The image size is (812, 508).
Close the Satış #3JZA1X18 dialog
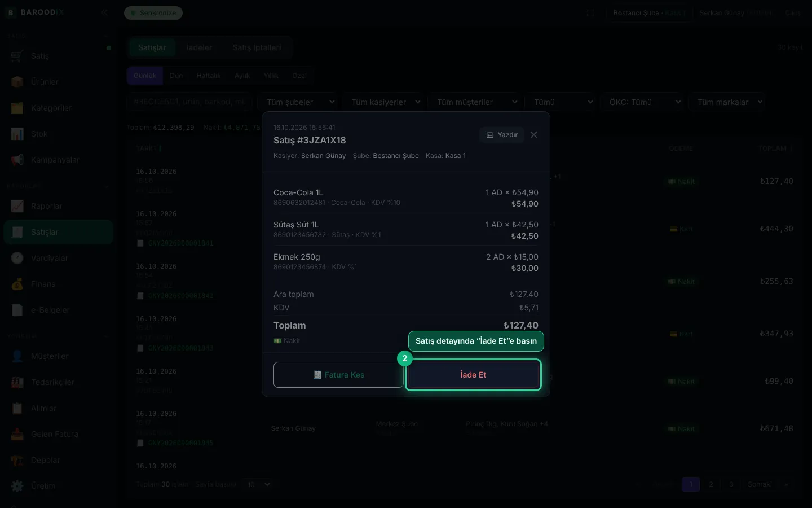(x=533, y=135)
